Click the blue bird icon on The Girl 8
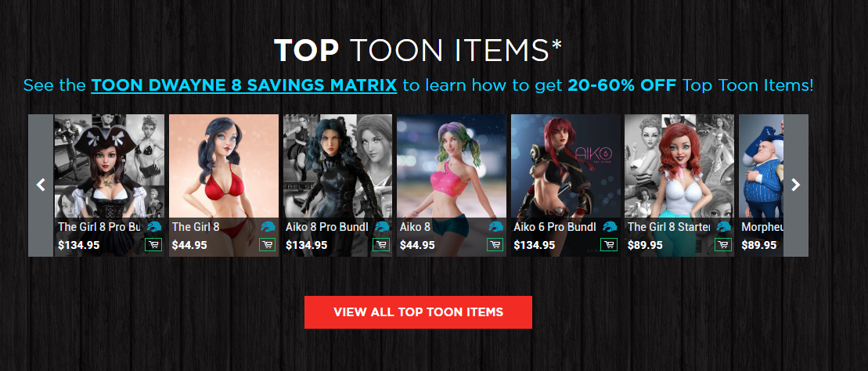Viewport: 868px width, 371px height. point(268,226)
